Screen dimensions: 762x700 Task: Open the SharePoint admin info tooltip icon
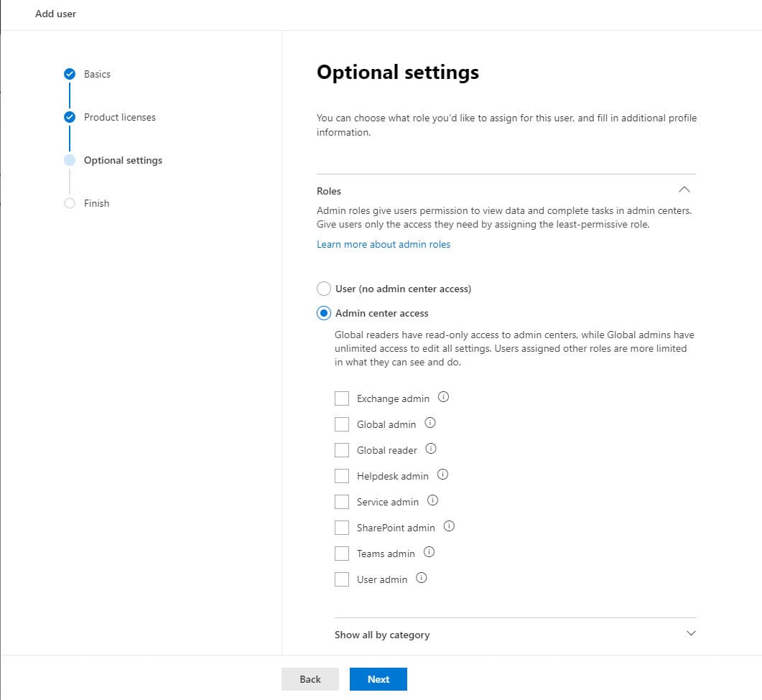tap(448, 526)
